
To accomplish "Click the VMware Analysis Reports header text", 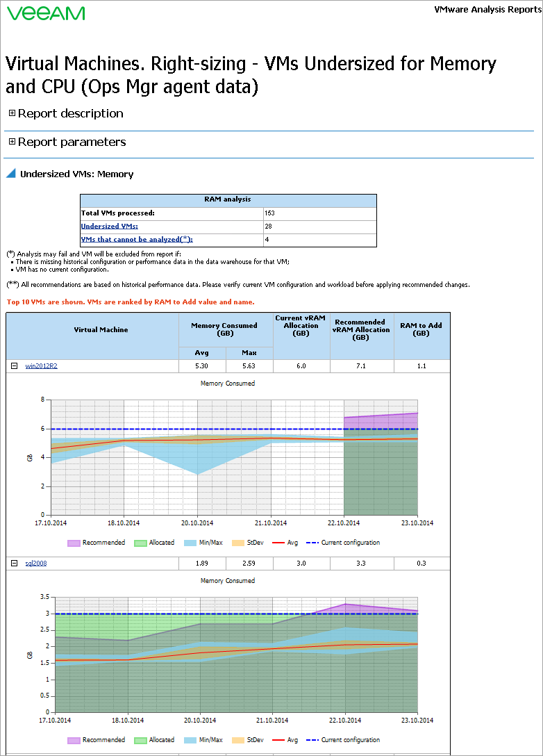I will click(487, 9).
